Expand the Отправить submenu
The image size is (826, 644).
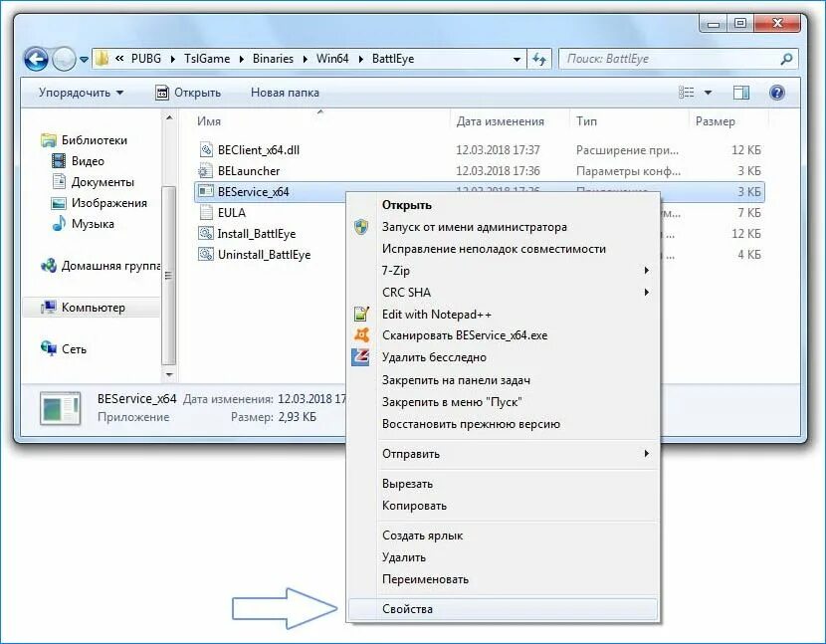click(503, 454)
